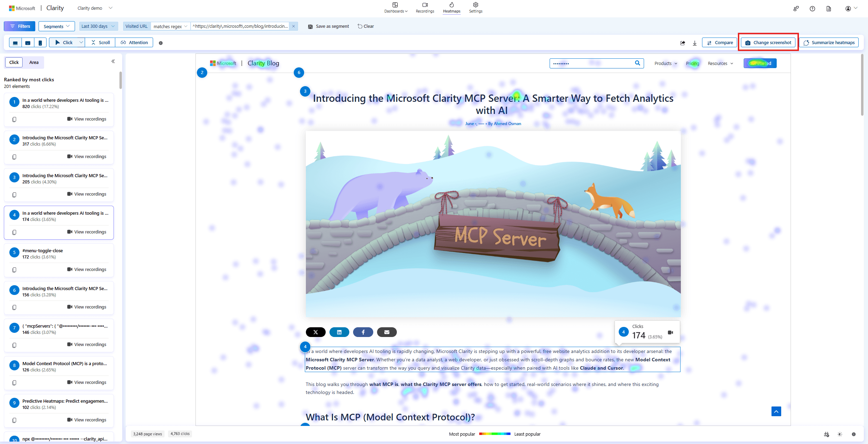Toggle Scroll heatmap type

[100, 43]
